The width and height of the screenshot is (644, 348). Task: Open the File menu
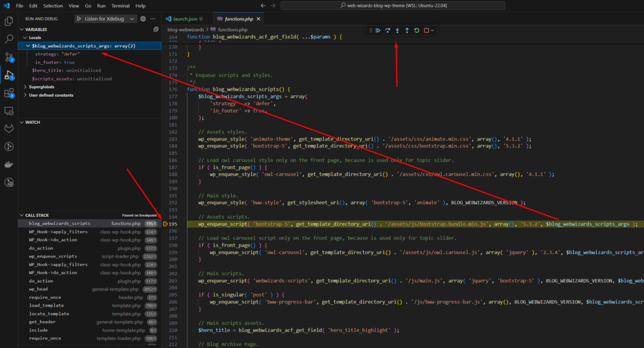20,5
